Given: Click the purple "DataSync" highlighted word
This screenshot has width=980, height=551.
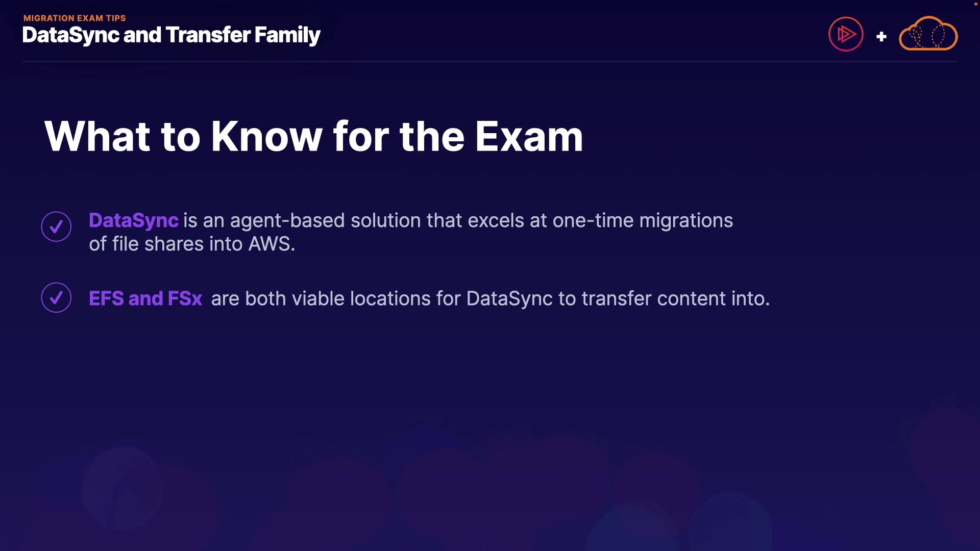Looking at the screenshot, I should (x=133, y=220).
